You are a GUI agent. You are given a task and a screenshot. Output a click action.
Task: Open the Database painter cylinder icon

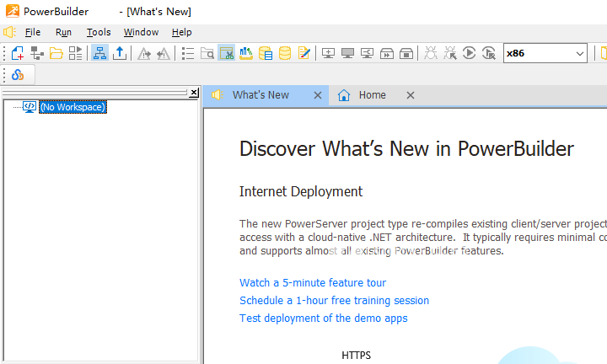coord(285,53)
